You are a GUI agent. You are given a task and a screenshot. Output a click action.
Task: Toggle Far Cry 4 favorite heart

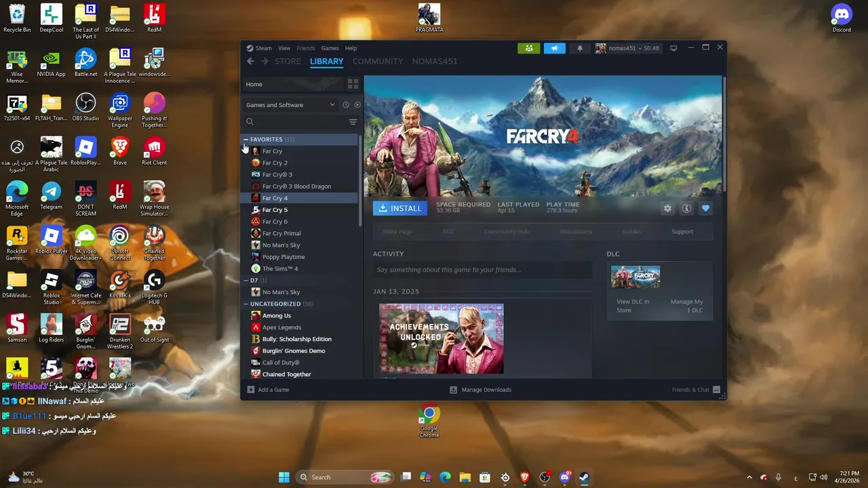[705, 209]
